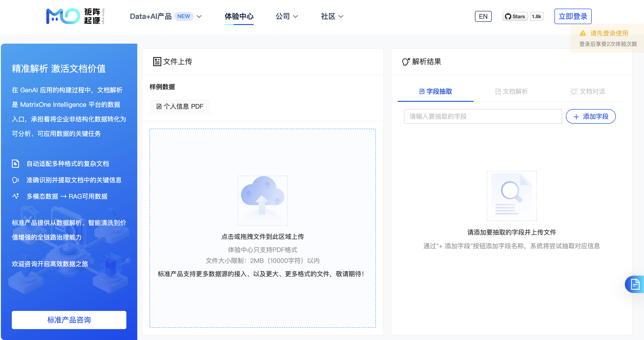Click the waveform icon next to 多模态数据
This screenshot has width=644, height=340.
pos(15,197)
